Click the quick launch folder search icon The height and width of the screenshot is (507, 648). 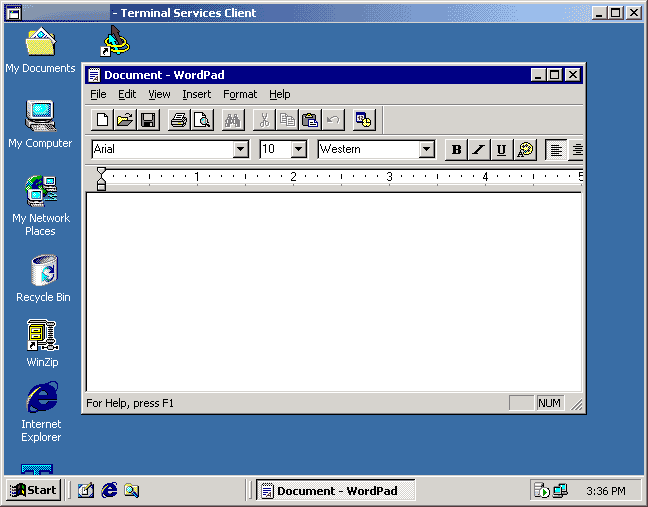132,490
